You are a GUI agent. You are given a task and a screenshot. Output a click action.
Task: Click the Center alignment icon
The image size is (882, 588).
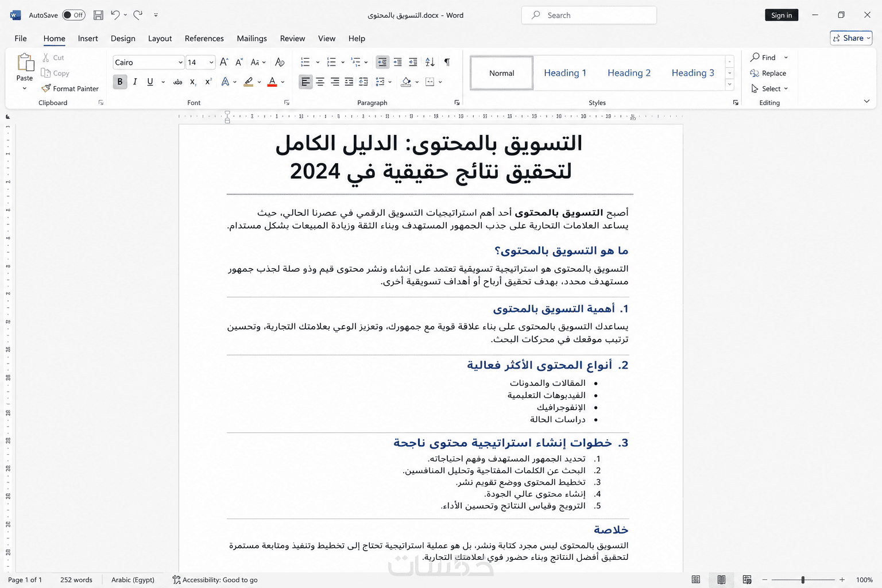(320, 82)
